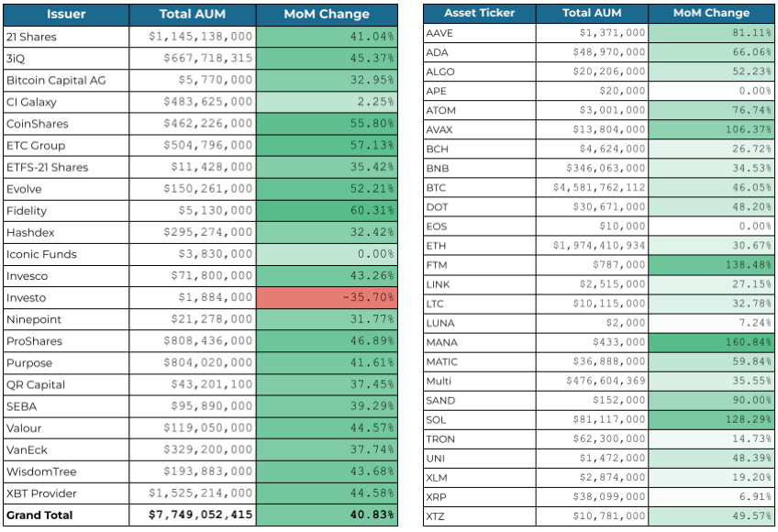
Task: Select the MATIC ticker cell
Action: point(479,362)
